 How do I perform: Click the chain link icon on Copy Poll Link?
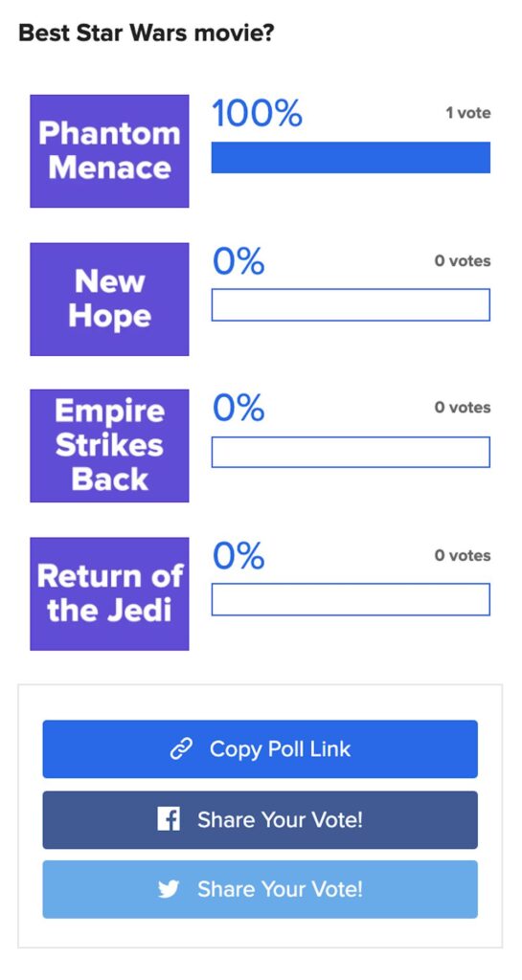tap(181, 748)
